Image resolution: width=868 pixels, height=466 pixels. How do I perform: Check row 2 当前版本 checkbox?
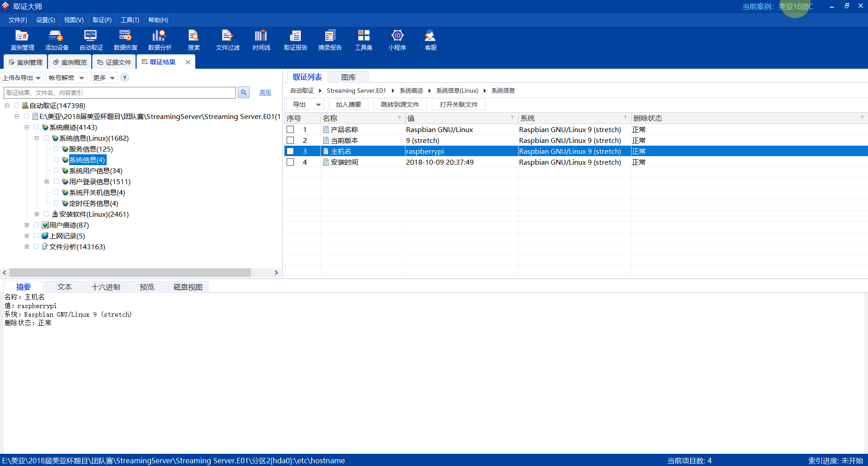click(x=290, y=140)
